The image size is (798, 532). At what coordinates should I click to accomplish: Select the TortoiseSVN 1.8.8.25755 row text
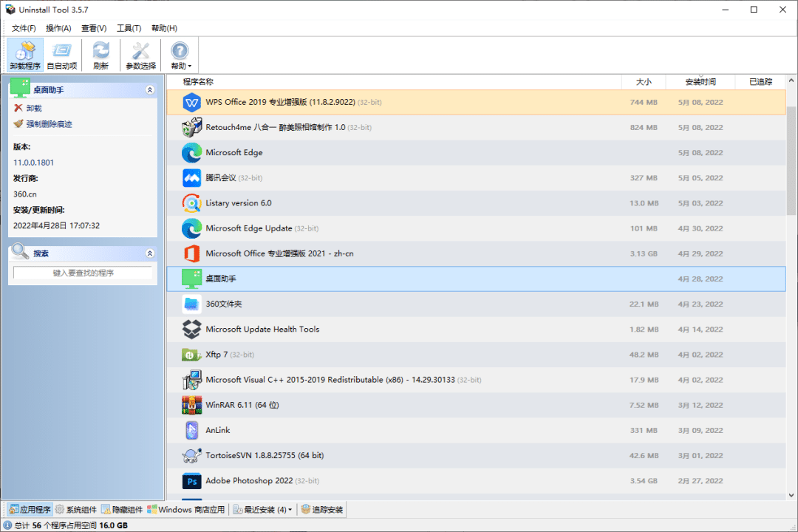pos(265,456)
